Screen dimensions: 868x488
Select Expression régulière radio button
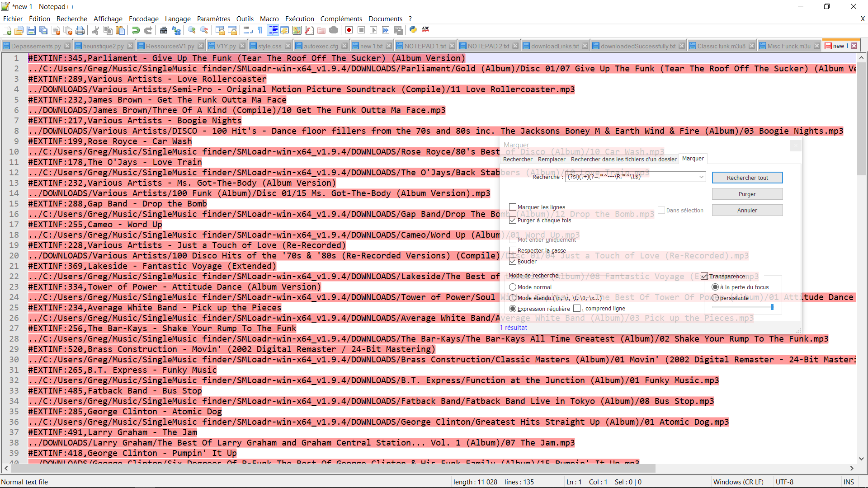click(513, 309)
